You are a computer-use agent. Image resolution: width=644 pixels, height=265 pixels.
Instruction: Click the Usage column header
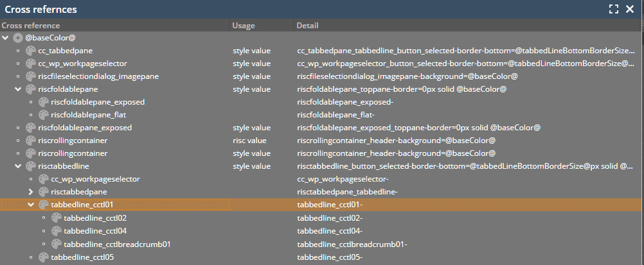tap(244, 26)
